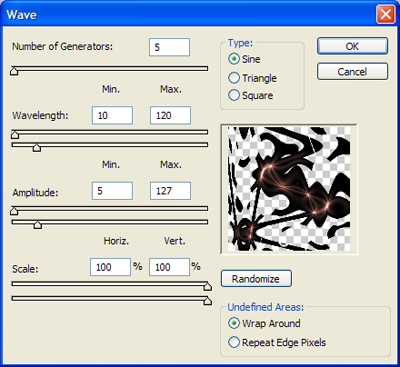Click the Amplitude Min field
Screen dimensions: 400x367
click(x=112, y=191)
